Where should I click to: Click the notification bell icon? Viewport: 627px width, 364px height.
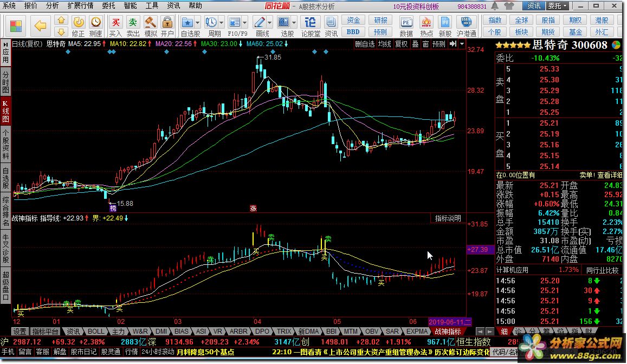pos(495,6)
